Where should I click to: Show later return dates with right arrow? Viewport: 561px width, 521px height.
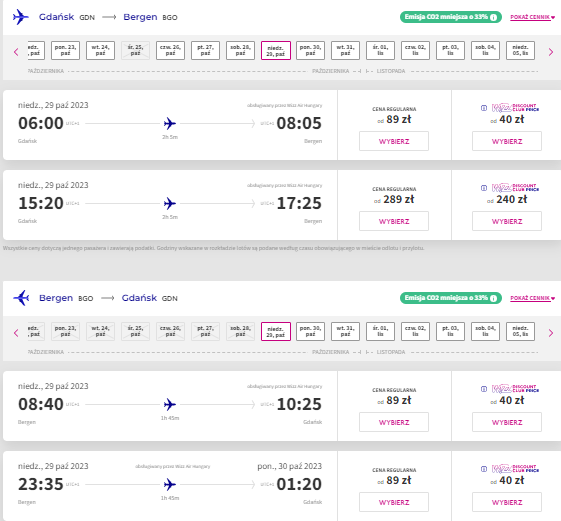click(551, 333)
